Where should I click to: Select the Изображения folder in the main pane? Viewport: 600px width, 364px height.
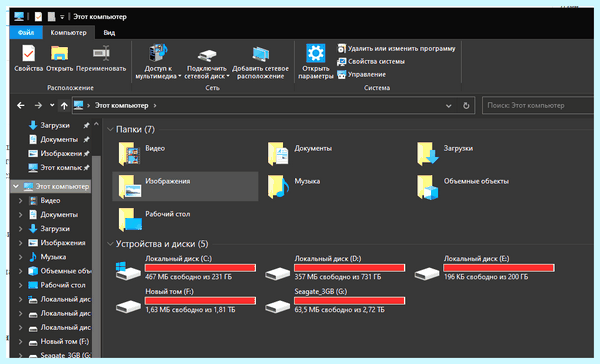pos(185,186)
